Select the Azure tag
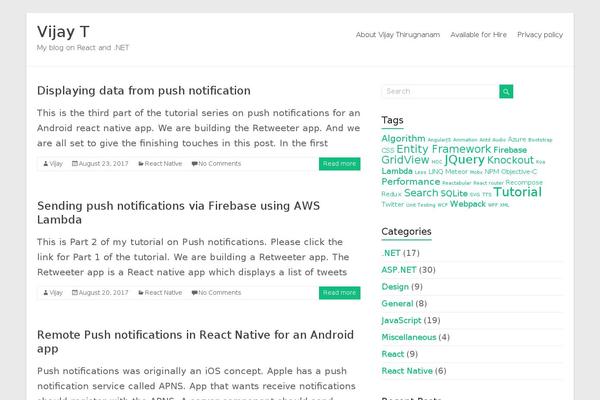 coord(517,139)
